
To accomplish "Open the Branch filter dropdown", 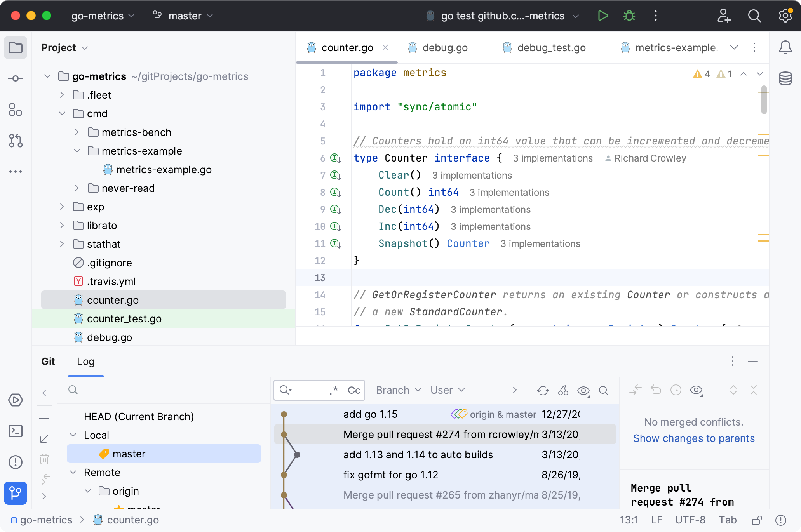I will 398,390.
